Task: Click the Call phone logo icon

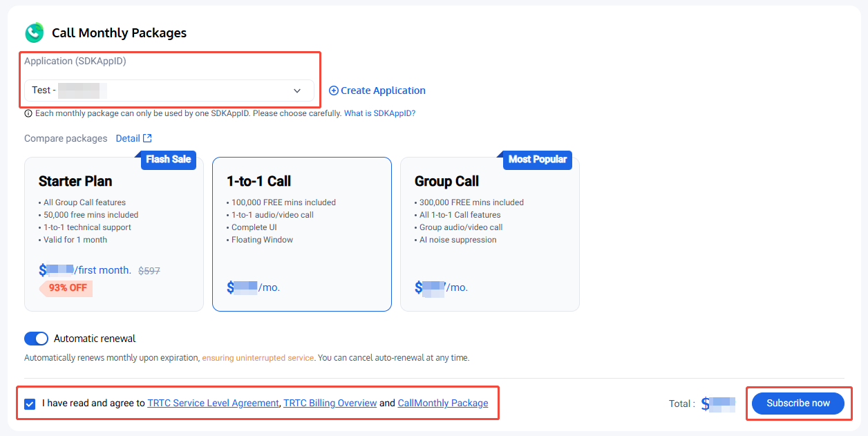Action: [x=35, y=32]
